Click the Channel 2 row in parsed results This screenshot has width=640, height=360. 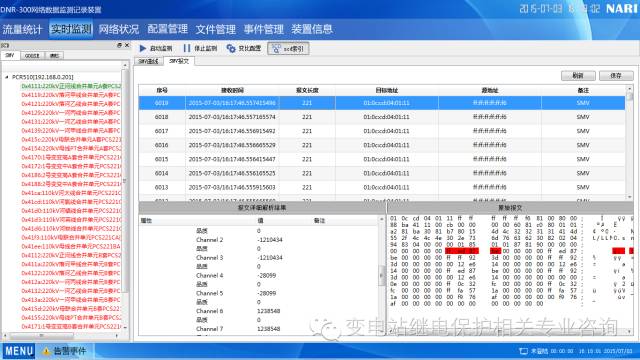(258, 240)
